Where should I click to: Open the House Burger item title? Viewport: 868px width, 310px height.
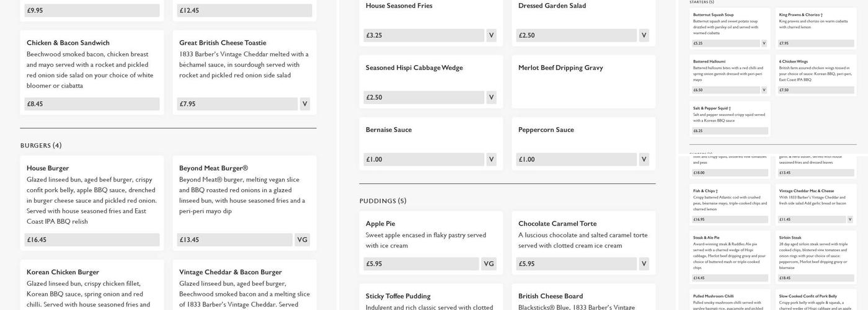48,168
